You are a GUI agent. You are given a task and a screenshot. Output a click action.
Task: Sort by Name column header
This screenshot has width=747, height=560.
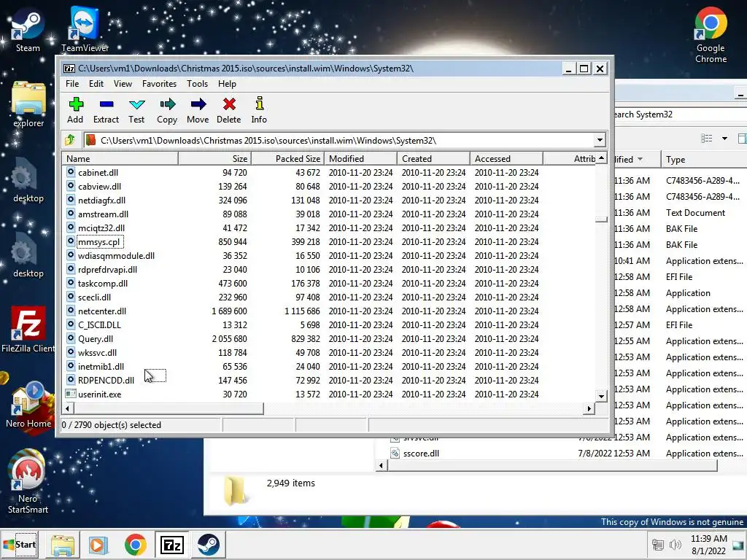click(x=120, y=158)
